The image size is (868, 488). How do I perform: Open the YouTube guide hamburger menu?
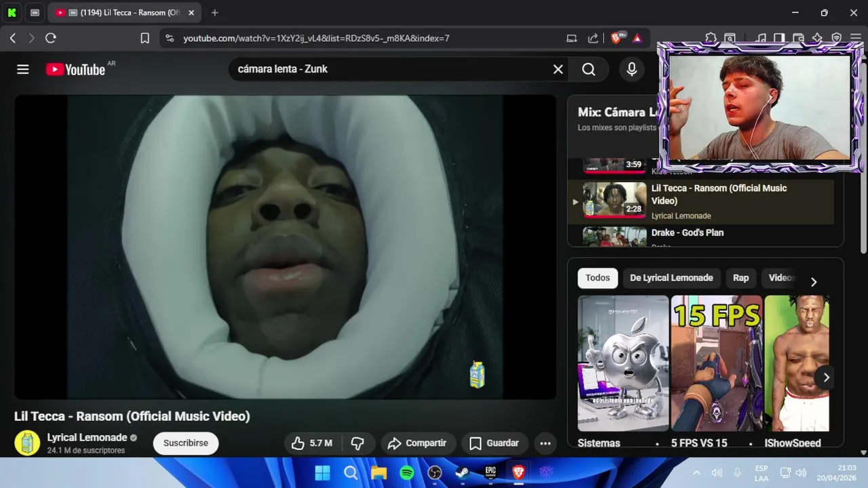23,69
